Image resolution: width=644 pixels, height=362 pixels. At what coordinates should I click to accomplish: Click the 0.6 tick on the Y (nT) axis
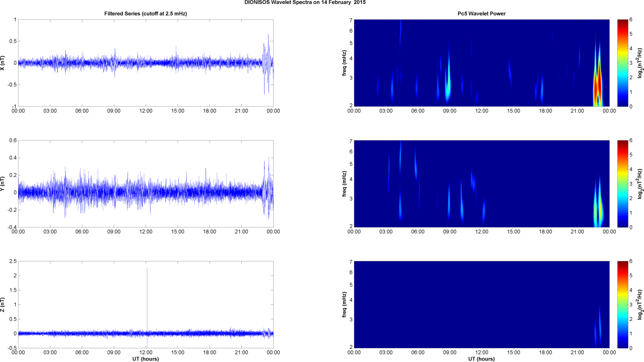(12, 140)
